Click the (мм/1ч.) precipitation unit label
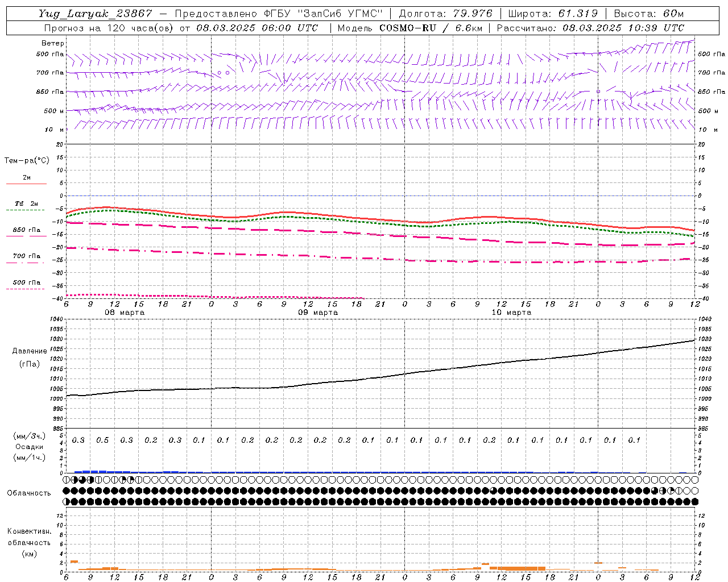Screen dimensions: 728x582 click(30, 458)
